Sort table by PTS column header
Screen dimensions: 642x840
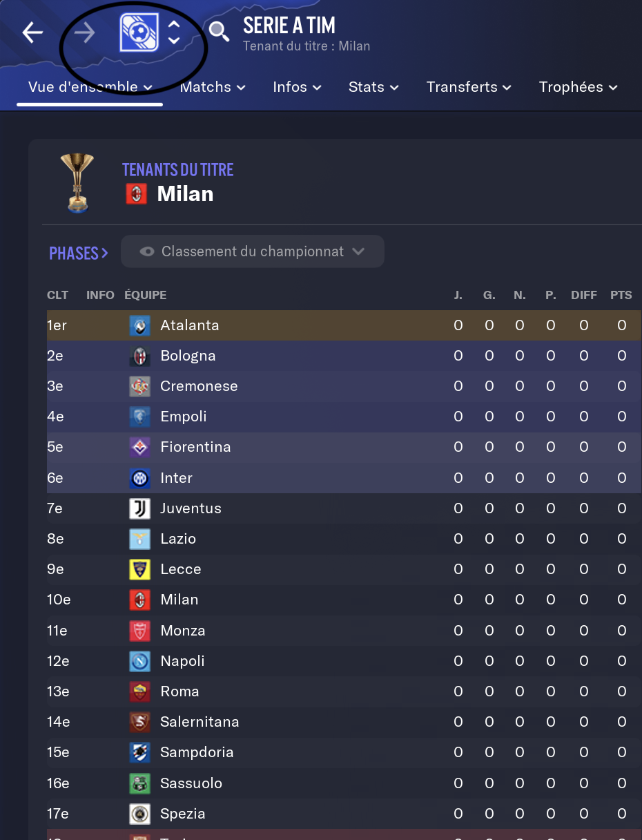click(621, 295)
